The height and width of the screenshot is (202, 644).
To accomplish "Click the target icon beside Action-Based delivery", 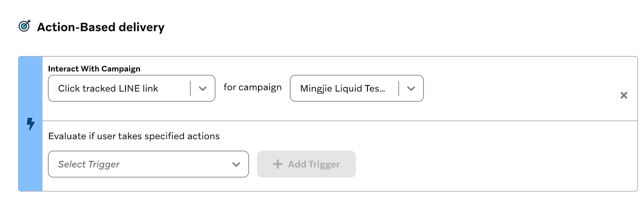I will tap(25, 26).
